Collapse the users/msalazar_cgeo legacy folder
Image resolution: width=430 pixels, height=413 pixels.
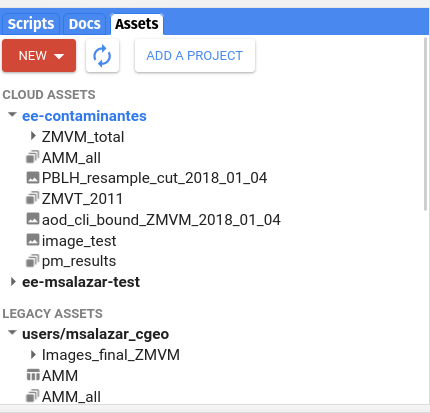[x=12, y=333]
